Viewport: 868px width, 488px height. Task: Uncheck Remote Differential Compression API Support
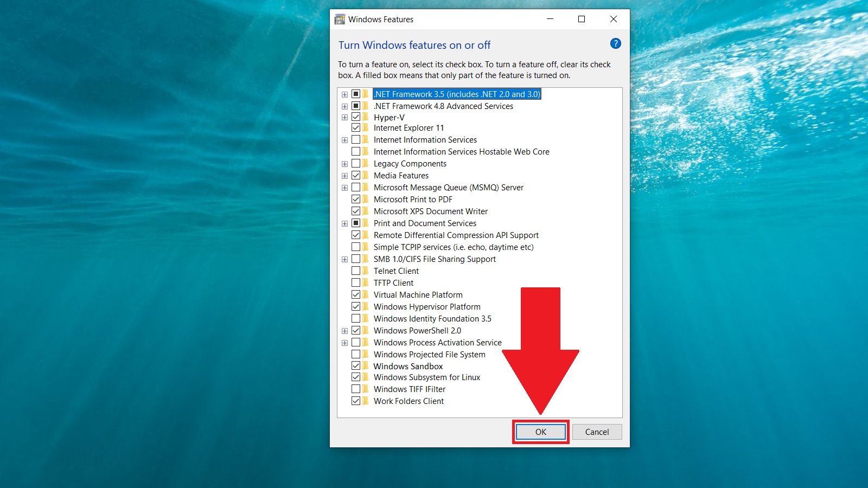[x=356, y=235]
